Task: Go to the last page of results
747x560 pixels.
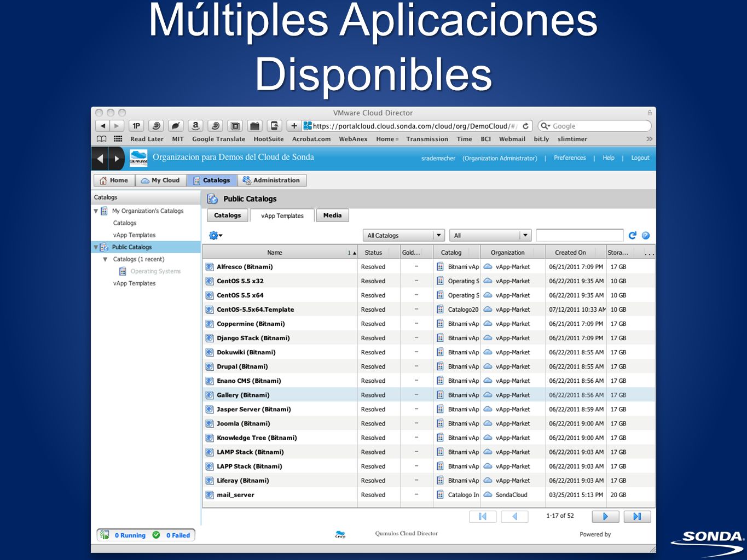Action: tap(637, 516)
